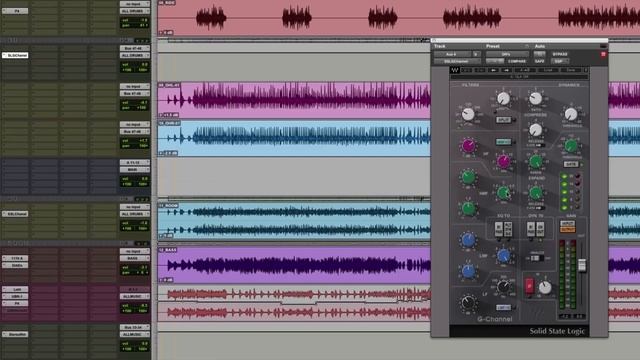Select INPUT meter mode button above gain meters
The height and width of the screenshot is (360, 640).
coord(567,223)
